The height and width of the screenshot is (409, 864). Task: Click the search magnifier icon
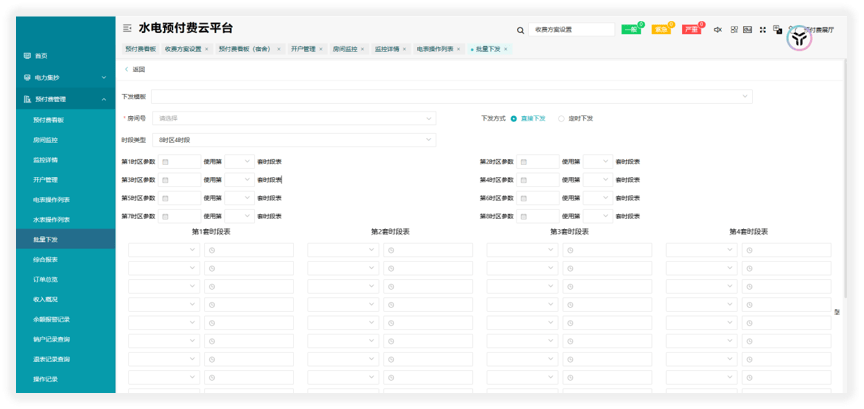tap(520, 31)
